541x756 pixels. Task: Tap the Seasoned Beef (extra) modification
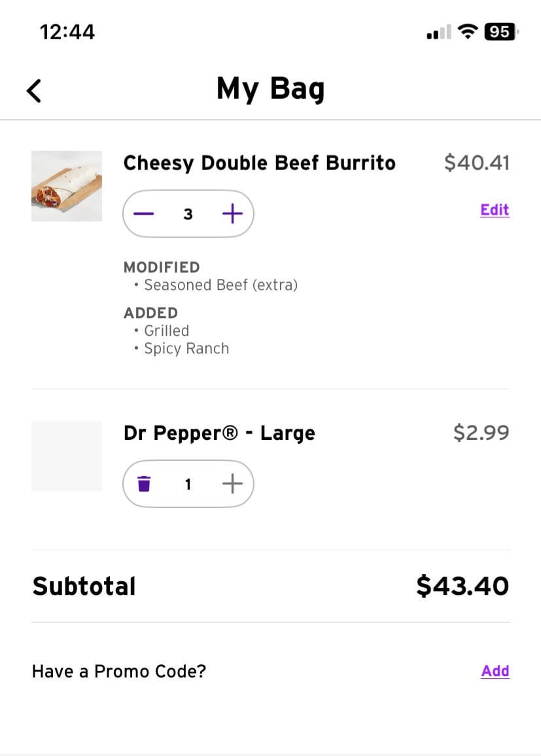[x=220, y=285]
